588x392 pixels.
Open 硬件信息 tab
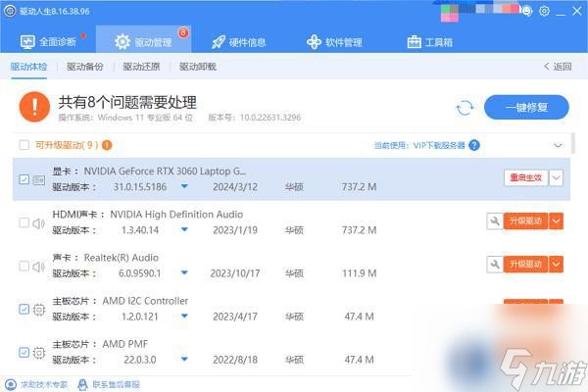(x=238, y=42)
